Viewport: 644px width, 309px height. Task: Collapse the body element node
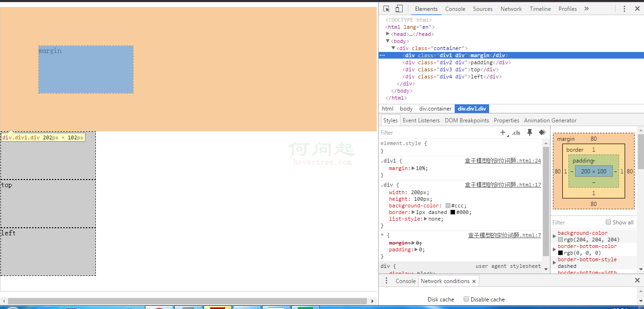point(388,41)
